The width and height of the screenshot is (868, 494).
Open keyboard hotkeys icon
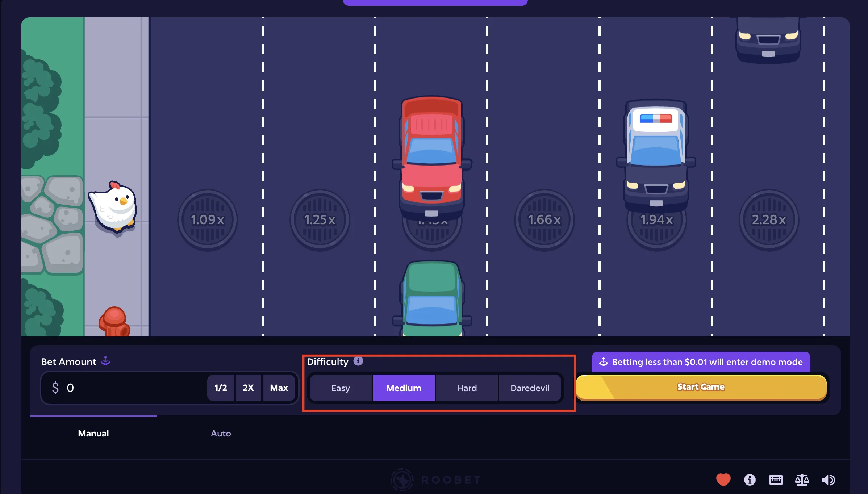[x=776, y=480]
